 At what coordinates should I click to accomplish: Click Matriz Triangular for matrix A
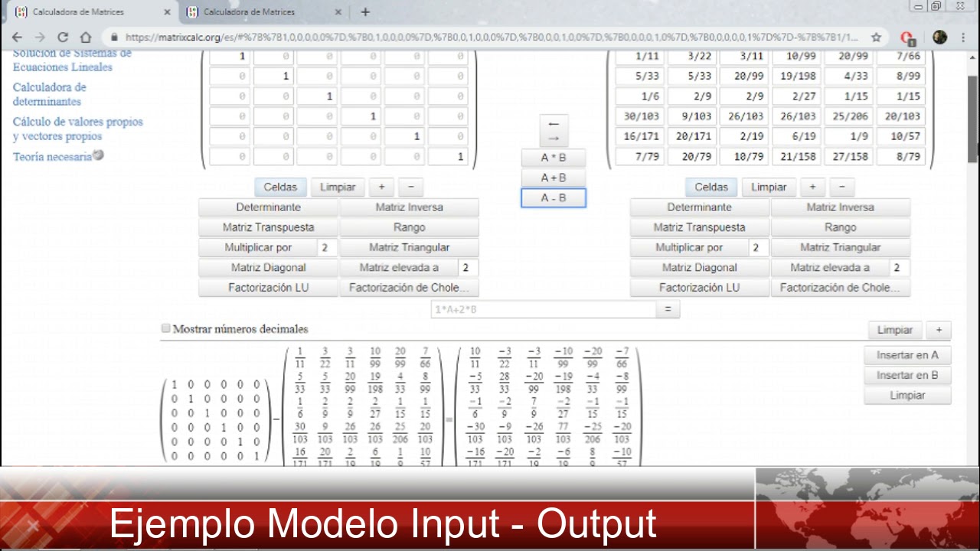(x=409, y=247)
